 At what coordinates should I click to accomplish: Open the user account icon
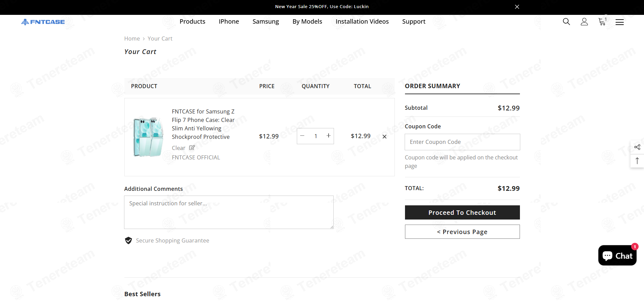tap(584, 22)
